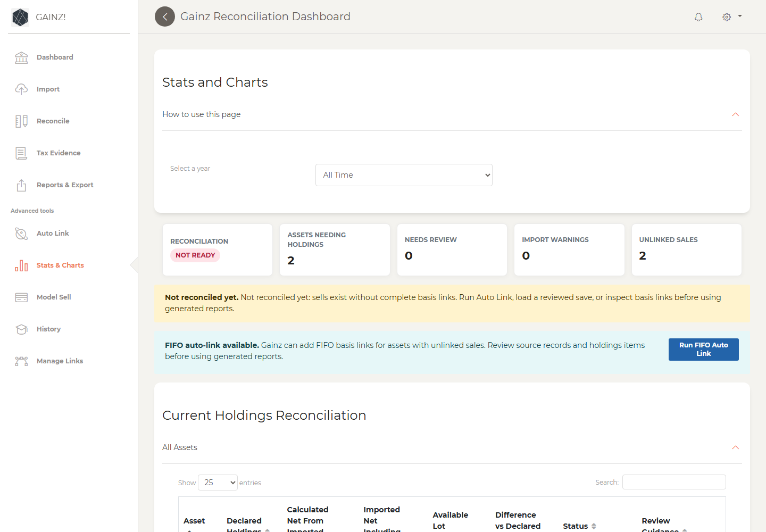Click the Assets Needing Holdings card
Screen dimensions: 766x532
335,250
